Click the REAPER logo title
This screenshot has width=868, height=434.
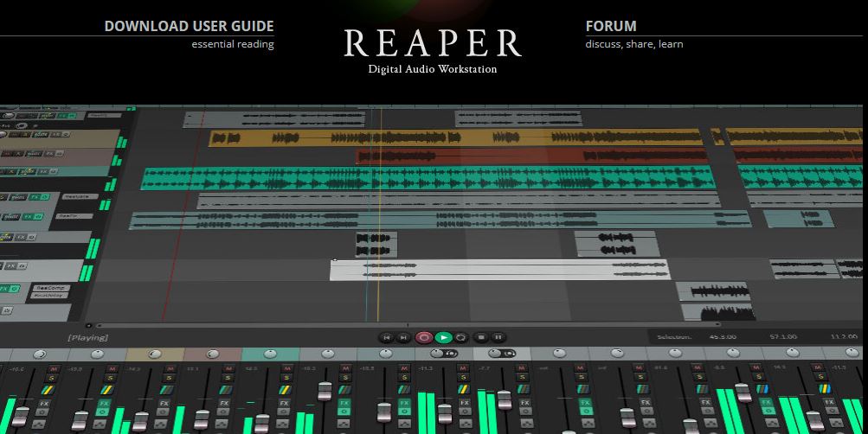click(x=433, y=43)
